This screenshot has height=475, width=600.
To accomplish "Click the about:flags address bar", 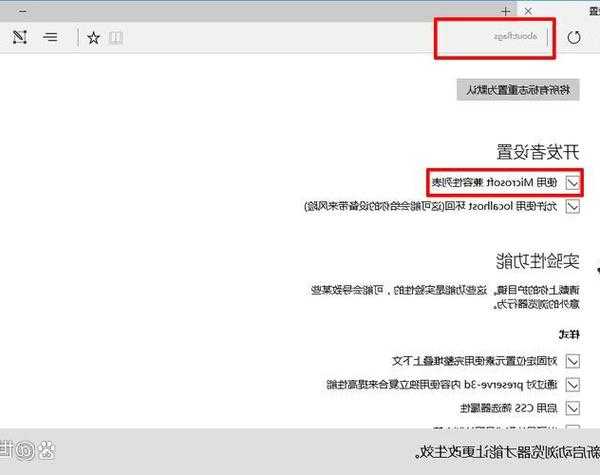I will pos(501,37).
